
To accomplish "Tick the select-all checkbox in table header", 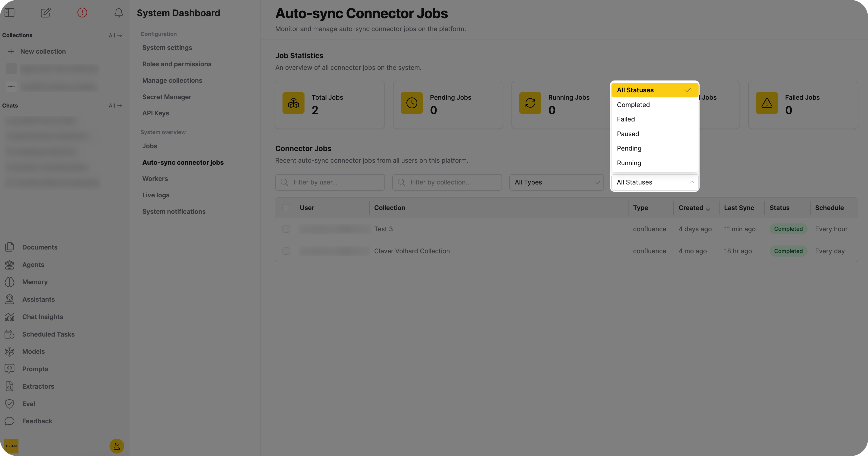I will tap(286, 208).
